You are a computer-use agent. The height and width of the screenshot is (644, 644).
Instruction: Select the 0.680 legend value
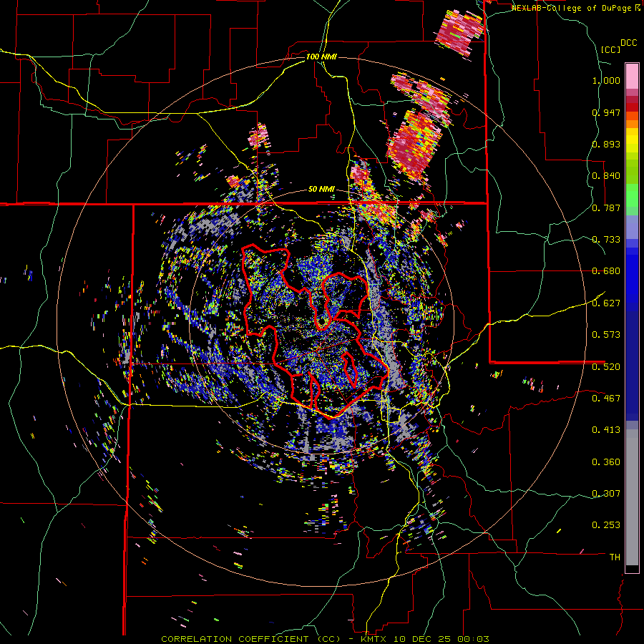click(606, 271)
